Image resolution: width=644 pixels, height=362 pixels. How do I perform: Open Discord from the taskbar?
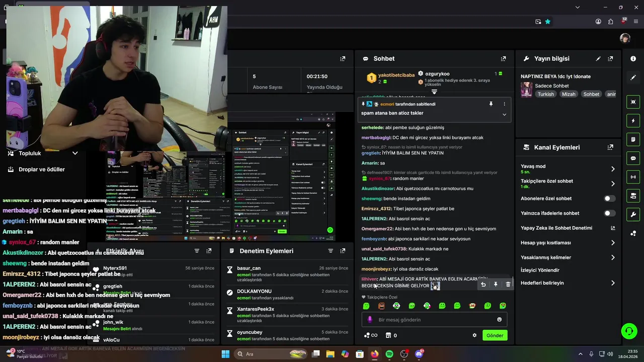419,354
